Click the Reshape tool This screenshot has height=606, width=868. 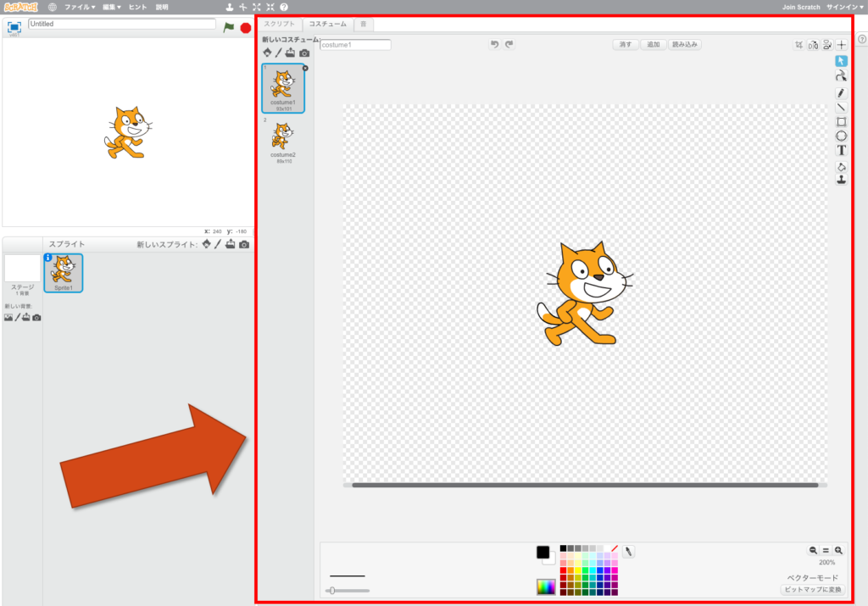(841, 76)
